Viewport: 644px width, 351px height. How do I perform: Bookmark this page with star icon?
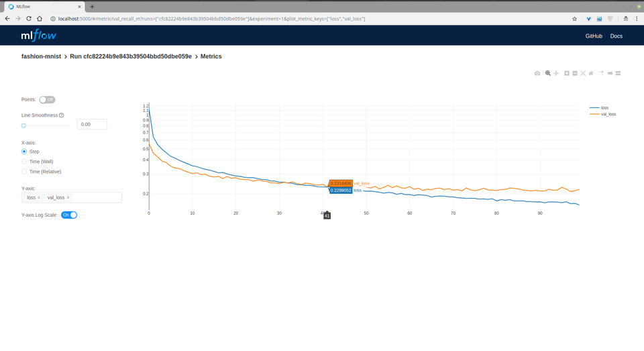574,19
